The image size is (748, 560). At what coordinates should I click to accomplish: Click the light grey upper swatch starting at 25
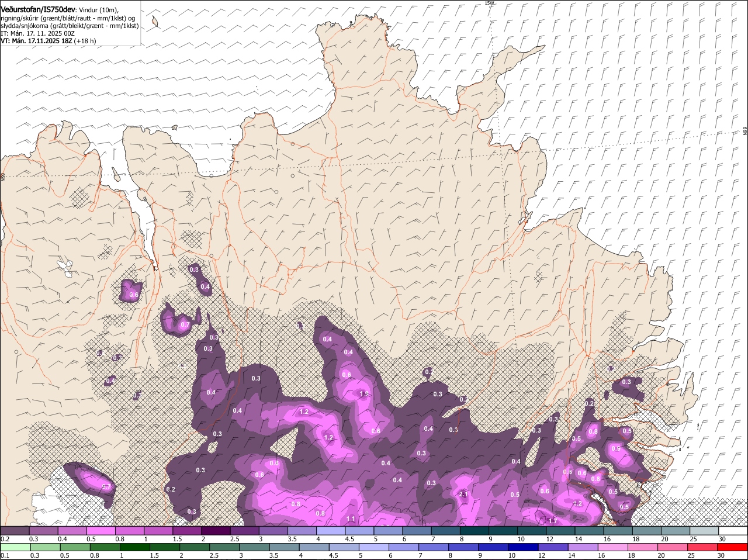pyautogui.click(x=704, y=531)
